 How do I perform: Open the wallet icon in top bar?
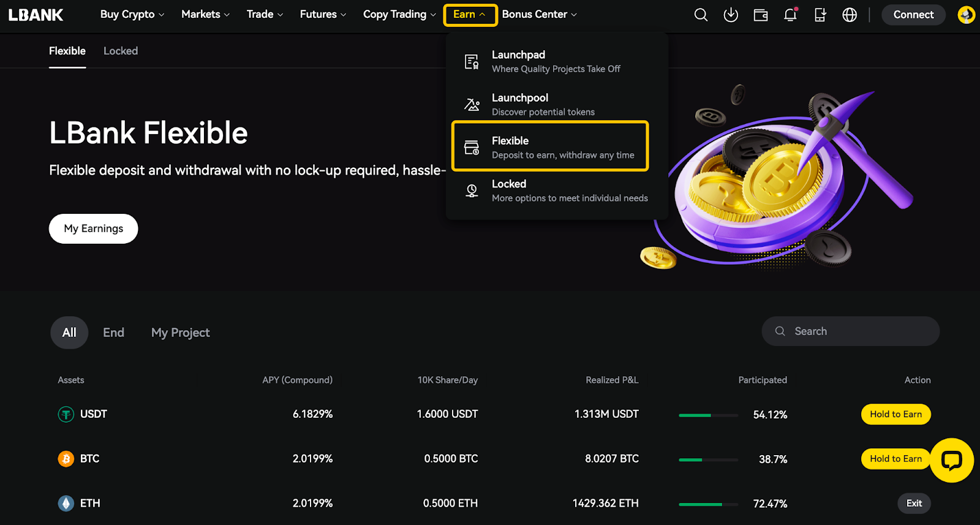761,15
